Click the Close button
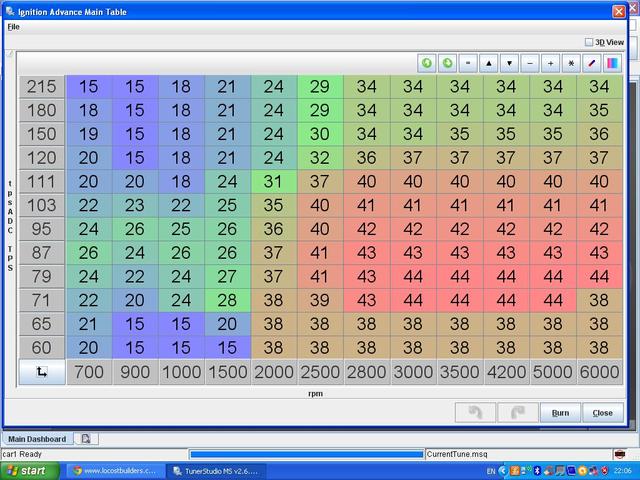 coord(602,412)
